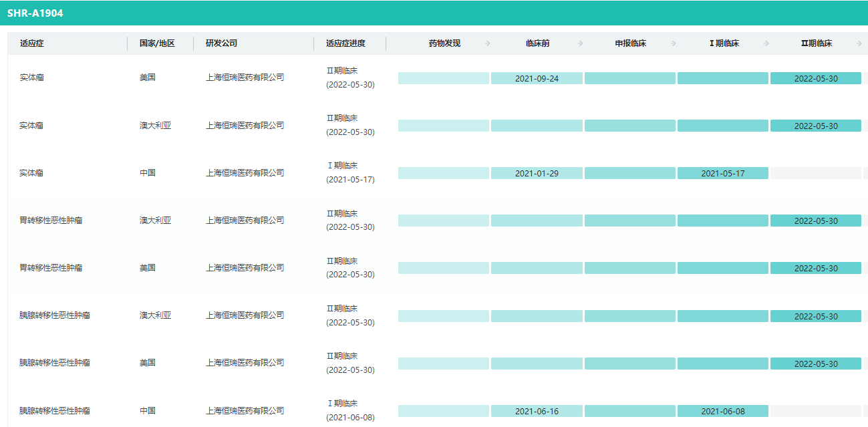
Task: Click 药物发现 stage bar in first 实体瘤 row
Action: tap(444, 78)
